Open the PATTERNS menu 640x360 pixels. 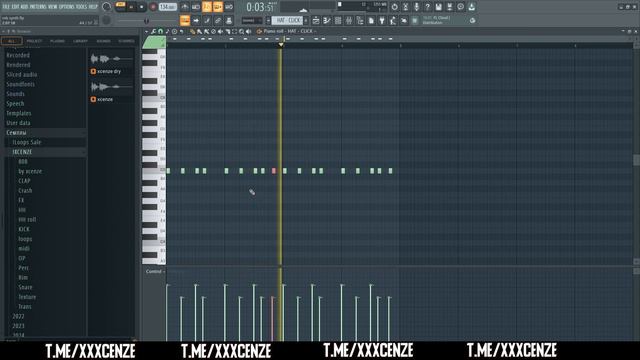coord(38,7)
